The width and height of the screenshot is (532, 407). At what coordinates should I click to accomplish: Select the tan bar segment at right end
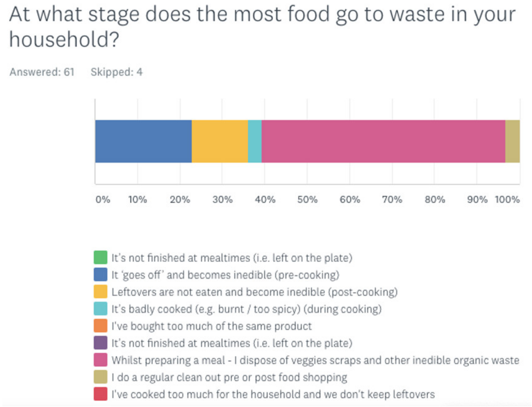coord(512,141)
